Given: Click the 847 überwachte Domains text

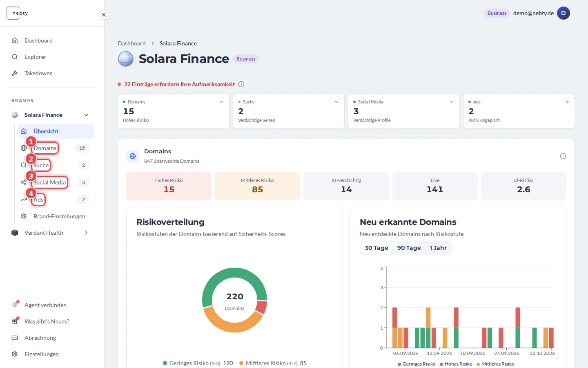Looking at the screenshot, I should 171,161.
